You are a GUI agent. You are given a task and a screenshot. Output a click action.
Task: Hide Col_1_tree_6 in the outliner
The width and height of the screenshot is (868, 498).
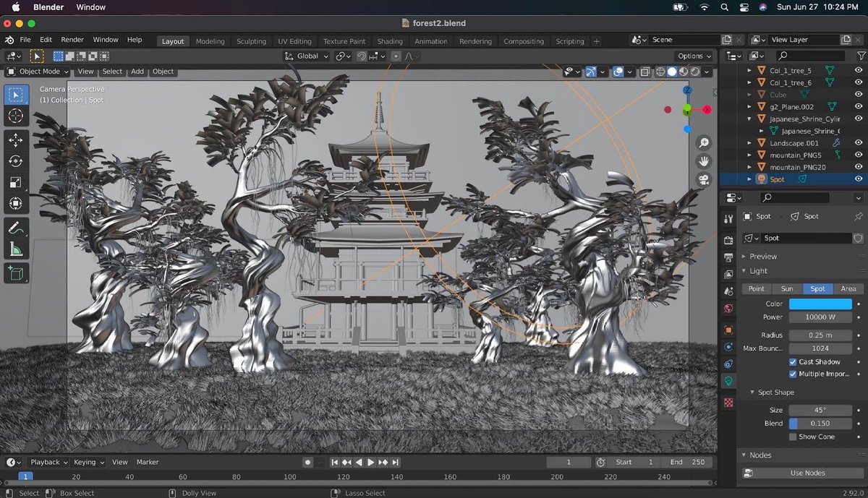click(x=859, y=83)
